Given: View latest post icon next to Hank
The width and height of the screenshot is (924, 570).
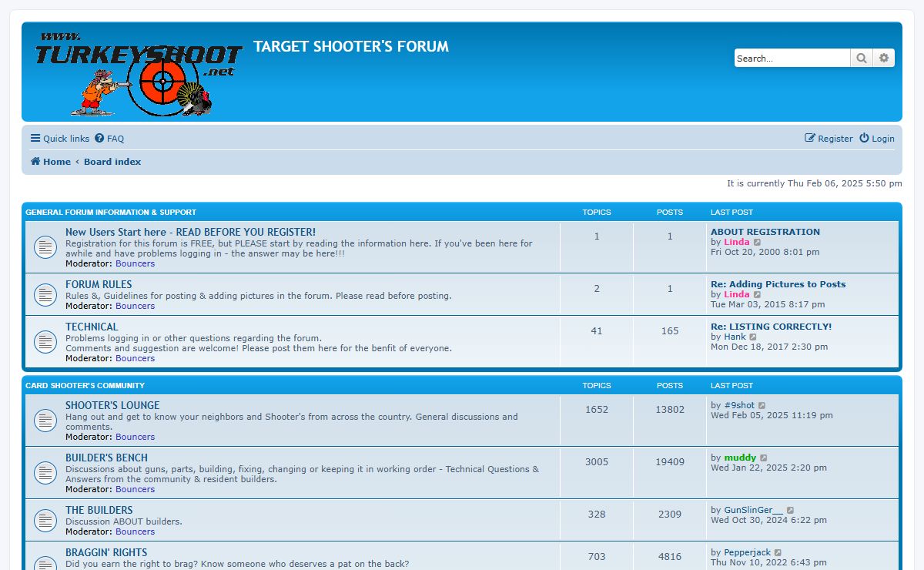Looking at the screenshot, I should [754, 337].
